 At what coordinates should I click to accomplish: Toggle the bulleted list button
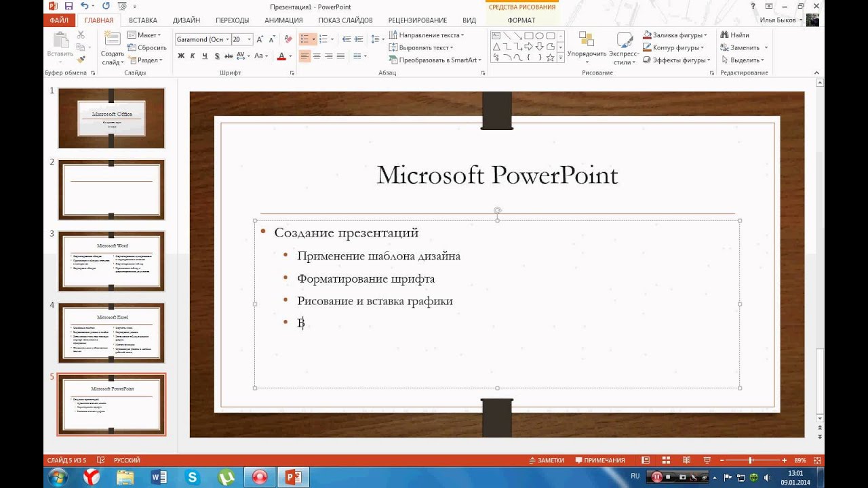(305, 39)
